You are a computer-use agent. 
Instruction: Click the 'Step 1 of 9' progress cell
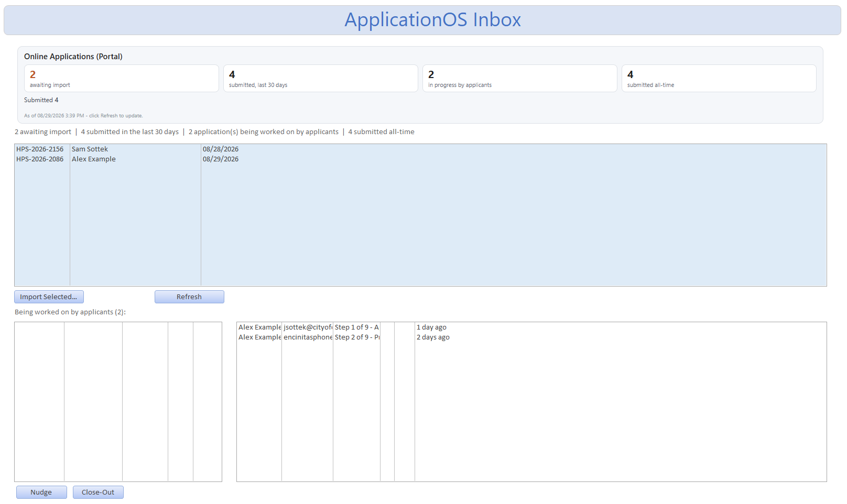pyautogui.click(x=357, y=327)
